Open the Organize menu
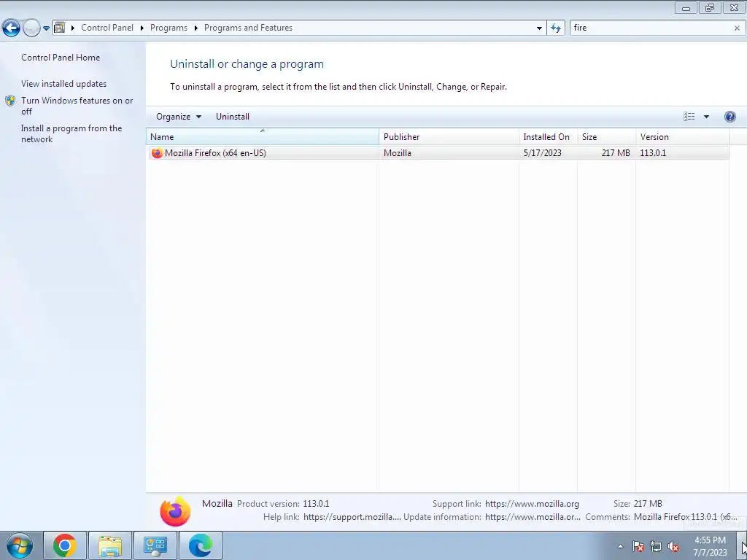Image resolution: width=747 pixels, height=560 pixels. 179,117
